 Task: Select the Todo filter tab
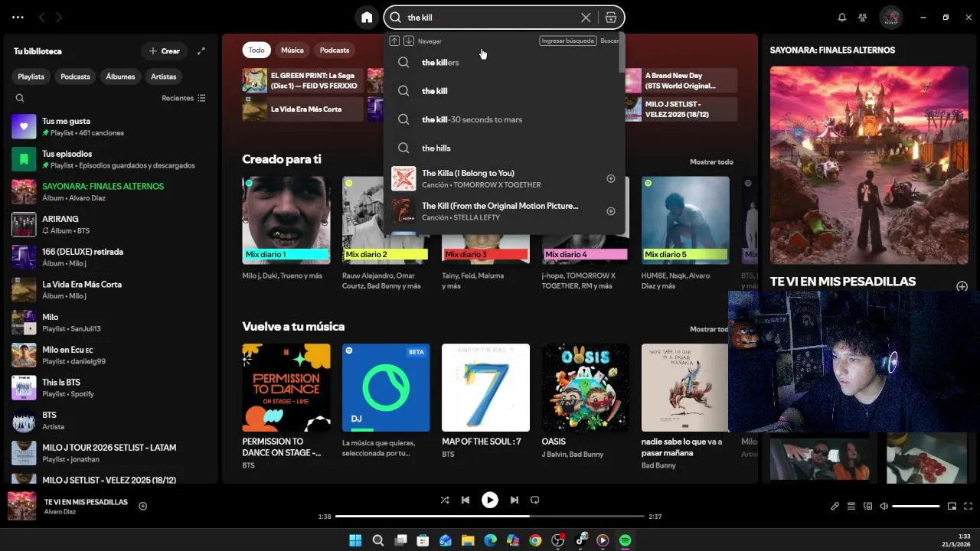pyautogui.click(x=256, y=51)
